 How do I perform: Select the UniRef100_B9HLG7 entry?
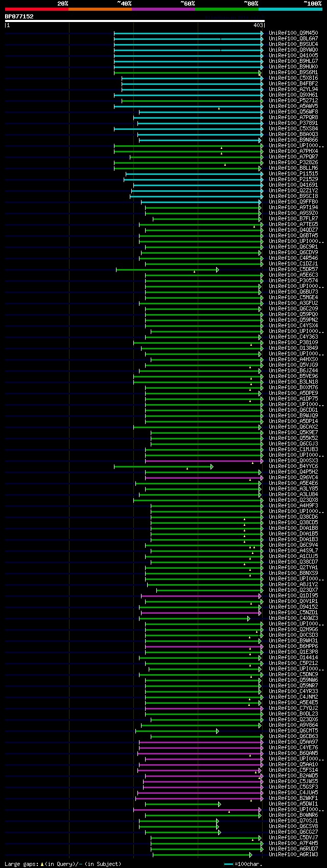point(293,61)
